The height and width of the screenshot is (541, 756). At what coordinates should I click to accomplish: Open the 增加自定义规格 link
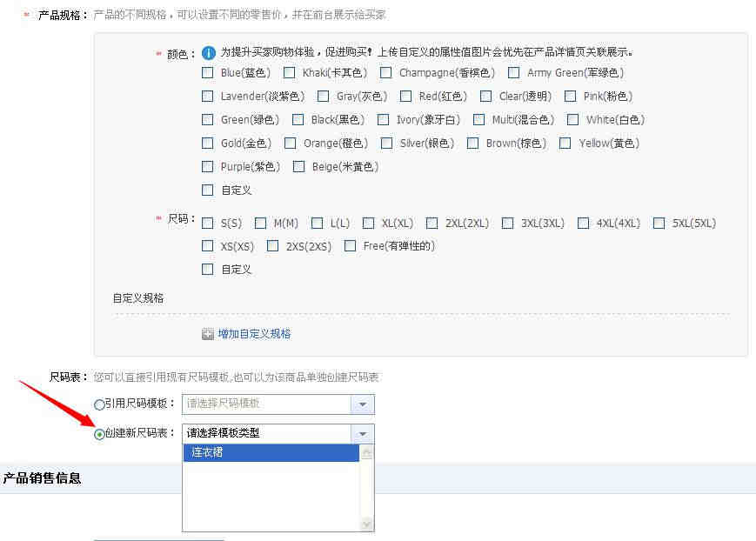tap(254, 334)
